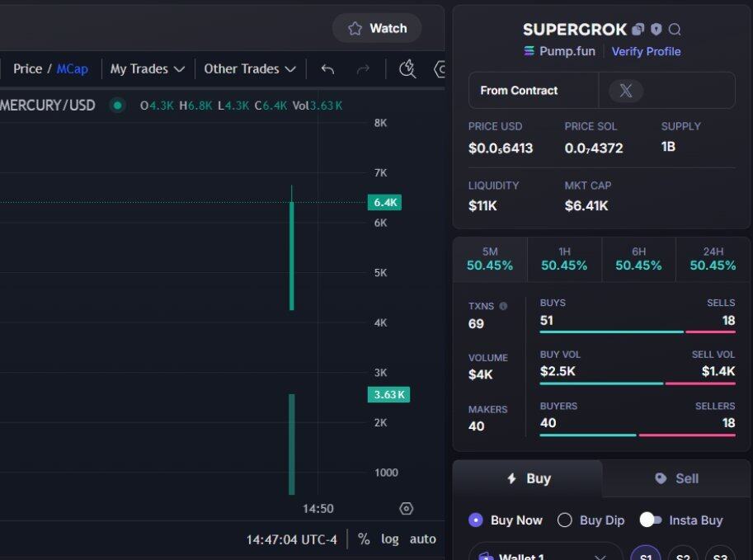Image resolution: width=753 pixels, height=560 pixels.
Task: Open the Verify Profile link
Action: [646, 51]
